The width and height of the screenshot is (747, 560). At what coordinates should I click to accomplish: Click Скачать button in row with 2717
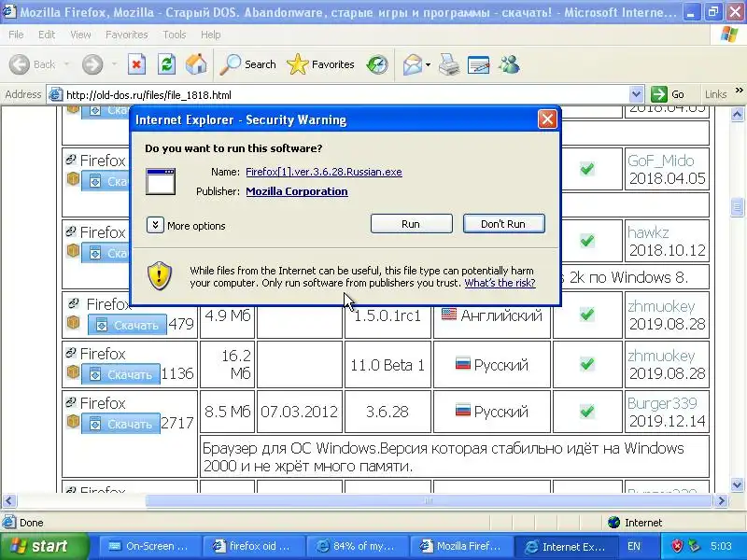click(120, 424)
